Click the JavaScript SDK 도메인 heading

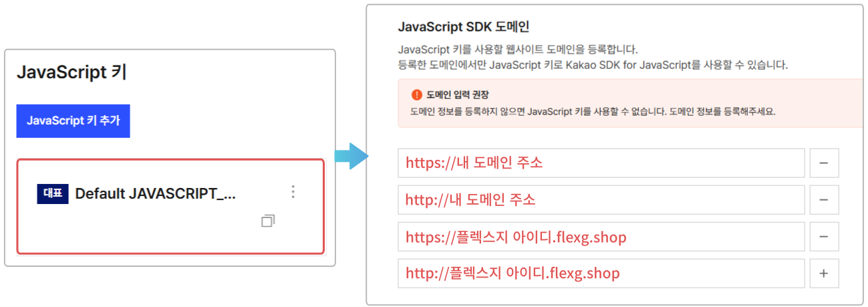[x=464, y=27]
